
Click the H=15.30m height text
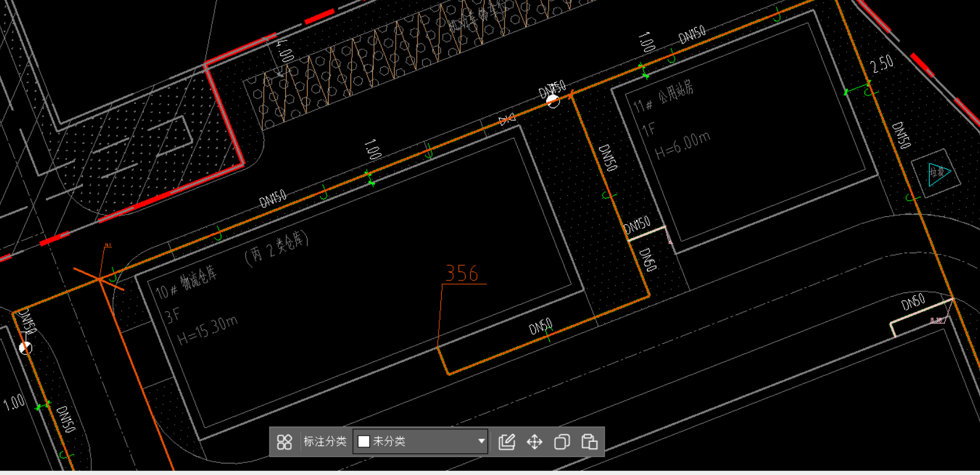point(207,331)
